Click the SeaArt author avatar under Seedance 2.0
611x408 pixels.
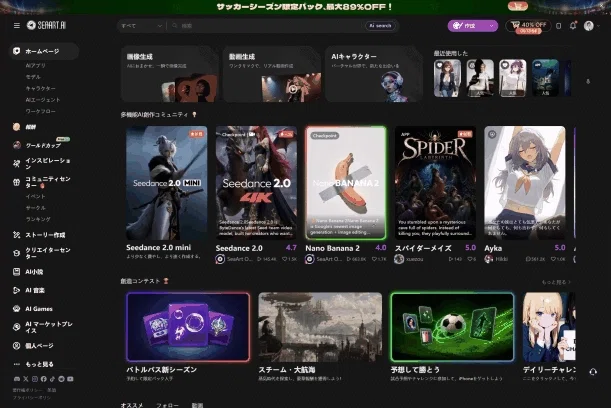(x=220, y=259)
